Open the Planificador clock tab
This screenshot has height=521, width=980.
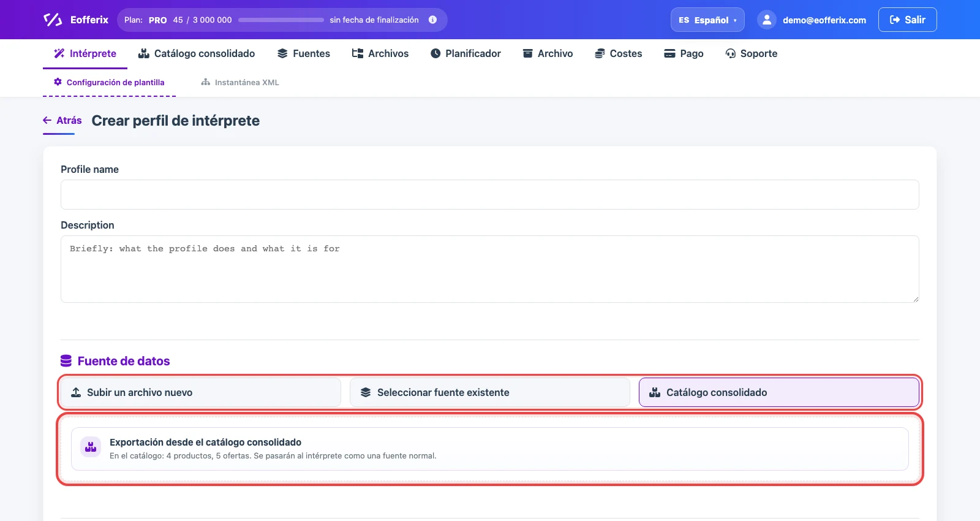pos(466,53)
